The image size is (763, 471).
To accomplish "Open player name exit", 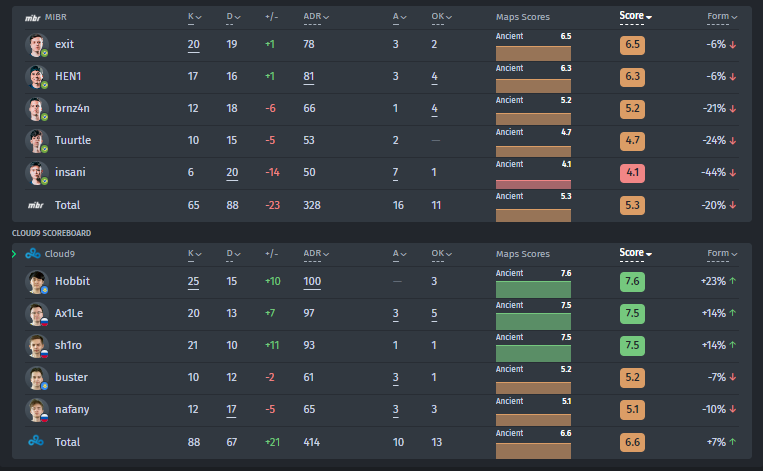I will tap(64, 44).
